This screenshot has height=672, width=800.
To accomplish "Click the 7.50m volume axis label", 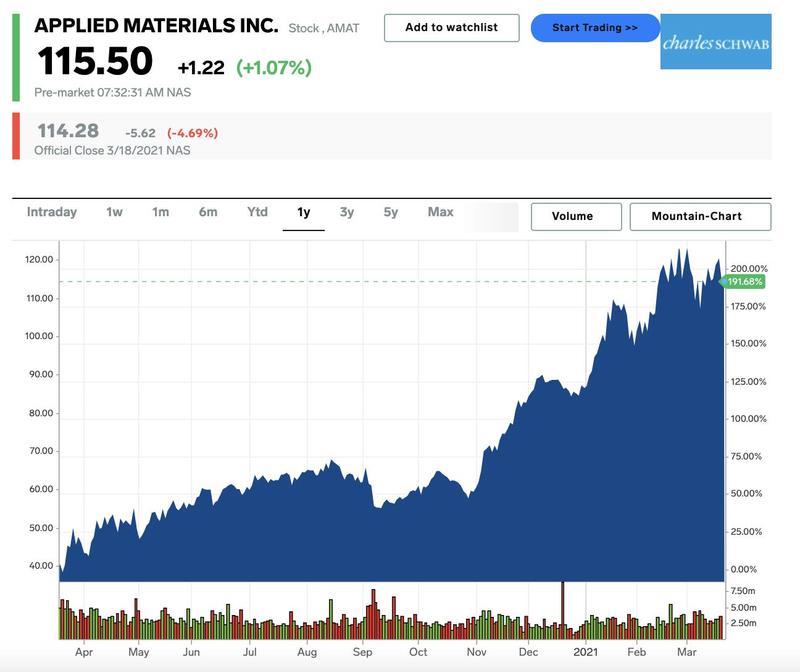I will tap(743, 591).
